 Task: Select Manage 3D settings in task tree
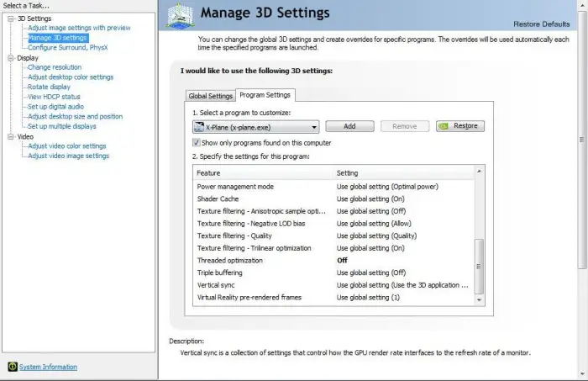(57, 38)
